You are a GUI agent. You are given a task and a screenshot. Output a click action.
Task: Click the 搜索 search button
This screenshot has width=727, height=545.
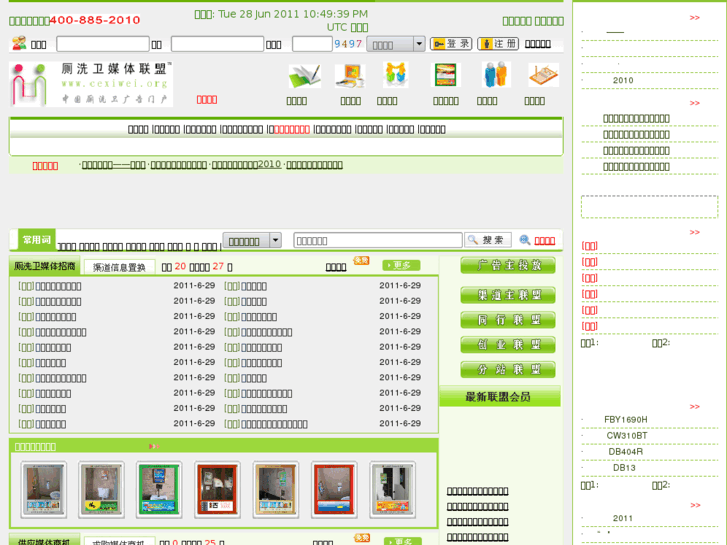(488, 240)
